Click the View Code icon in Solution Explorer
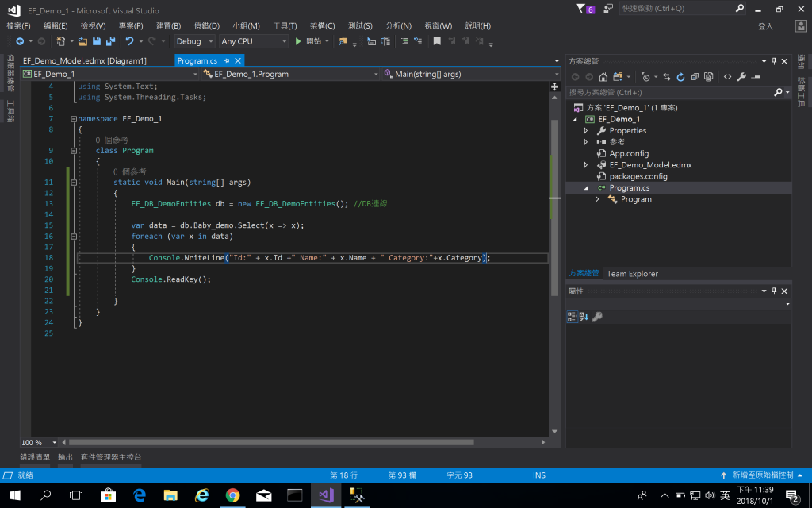Screen dimensions: 812x508 pos(728,77)
